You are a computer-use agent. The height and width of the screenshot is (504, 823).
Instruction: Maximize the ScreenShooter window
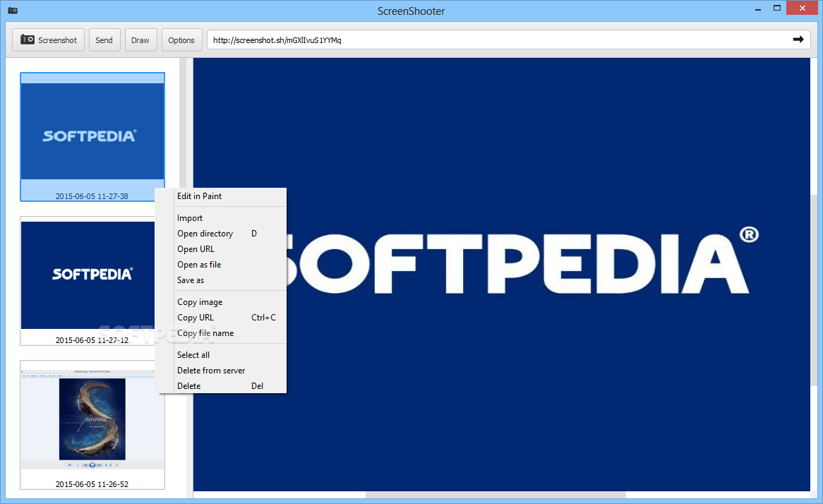tap(777, 8)
